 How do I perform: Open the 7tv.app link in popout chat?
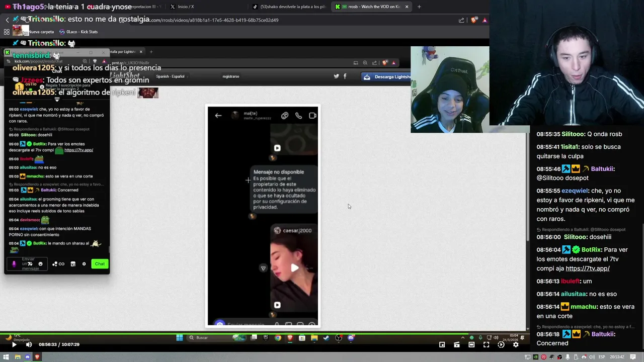pyautogui.click(x=78, y=150)
